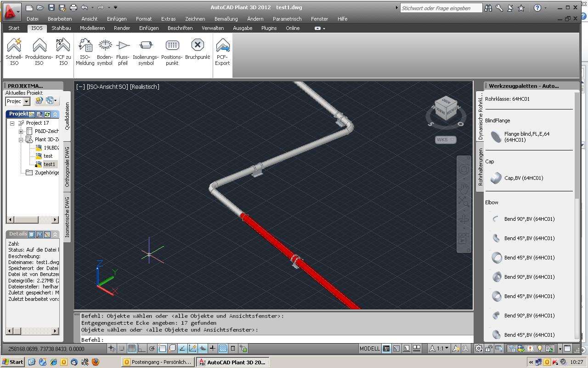Viewport: 588px width, 368px height.
Task: Click the AutoCAD Plant 3D taskbar button
Action: [x=232, y=362]
